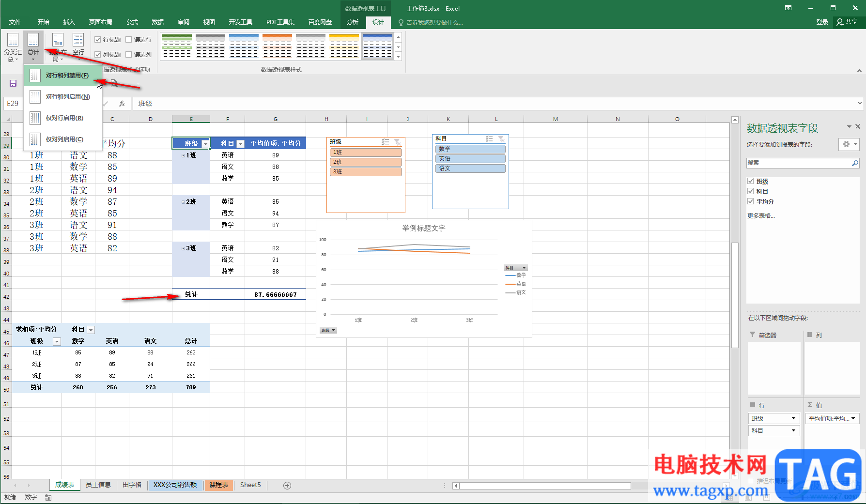The image size is (866, 504).
Task: Open field list tools gear menu
Action: pos(849,144)
